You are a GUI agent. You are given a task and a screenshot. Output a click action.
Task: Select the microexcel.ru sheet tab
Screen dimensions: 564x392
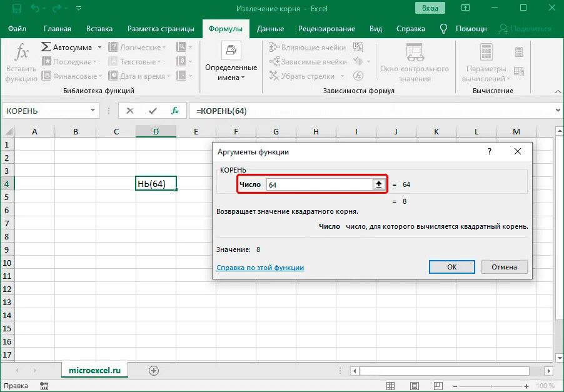(94, 370)
